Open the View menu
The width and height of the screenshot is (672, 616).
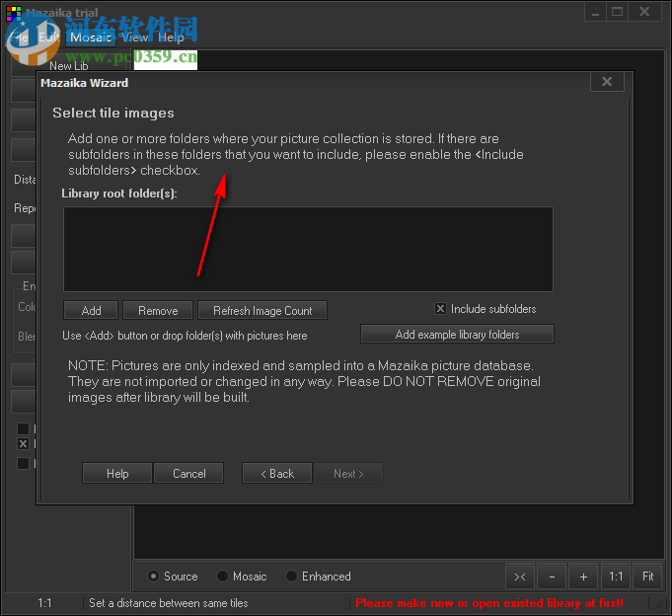tap(135, 38)
